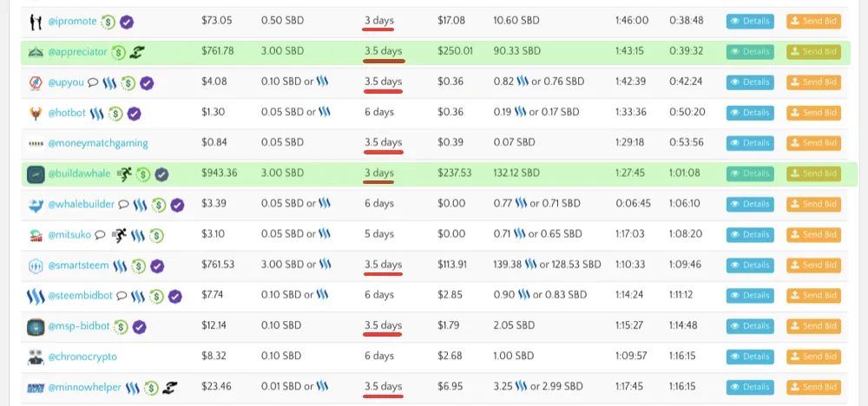The image size is (868, 406).
Task: Open Details for the @minnowhelper bot
Action: click(750, 387)
